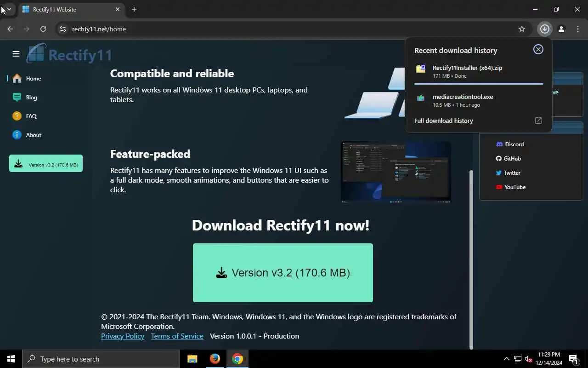This screenshot has width=588, height=368.
Task: Open the notification center icon
Action: point(573,359)
